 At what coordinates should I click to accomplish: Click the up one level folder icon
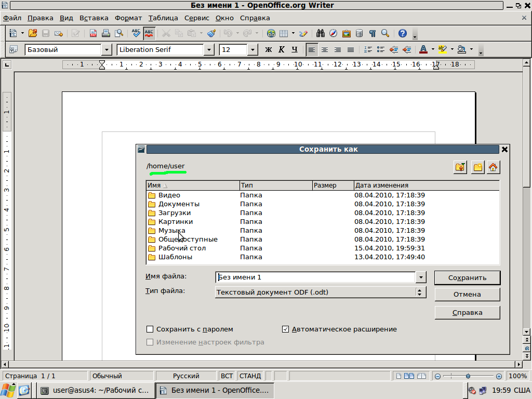coord(460,167)
